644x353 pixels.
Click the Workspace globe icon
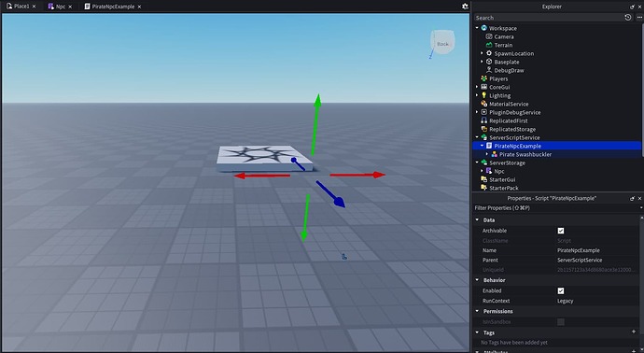[483, 28]
